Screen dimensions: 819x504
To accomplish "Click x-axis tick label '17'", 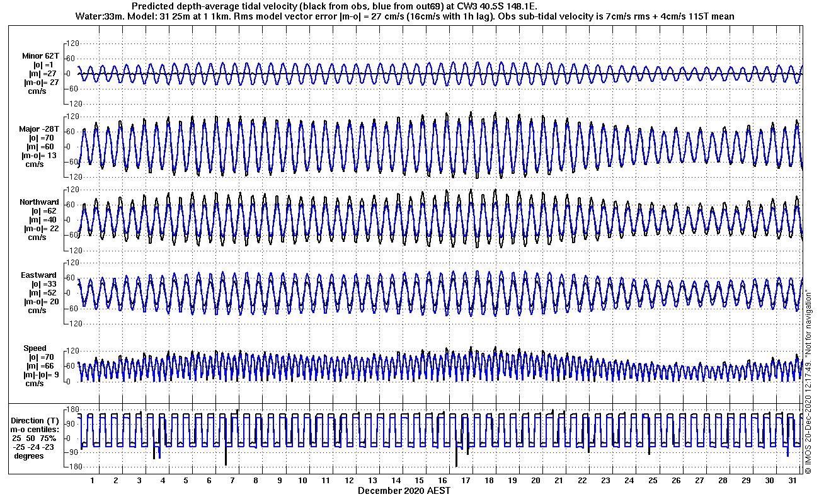I will [x=466, y=481].
